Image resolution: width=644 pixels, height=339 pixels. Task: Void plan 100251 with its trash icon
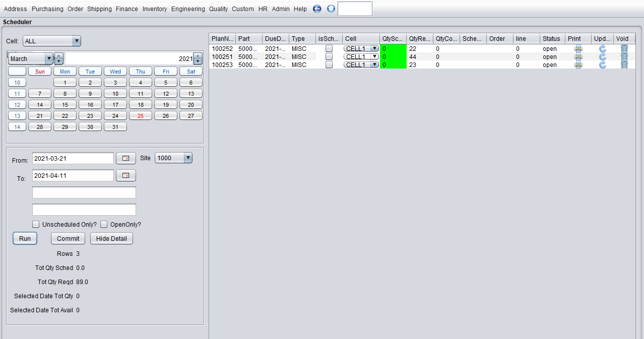click(624, 57)
